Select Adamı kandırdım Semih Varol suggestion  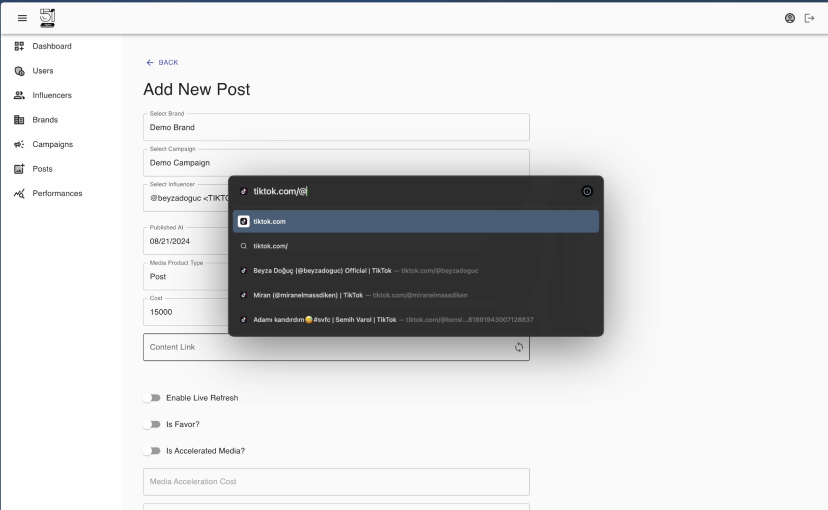pyautogui.click(x=416, y=319)
